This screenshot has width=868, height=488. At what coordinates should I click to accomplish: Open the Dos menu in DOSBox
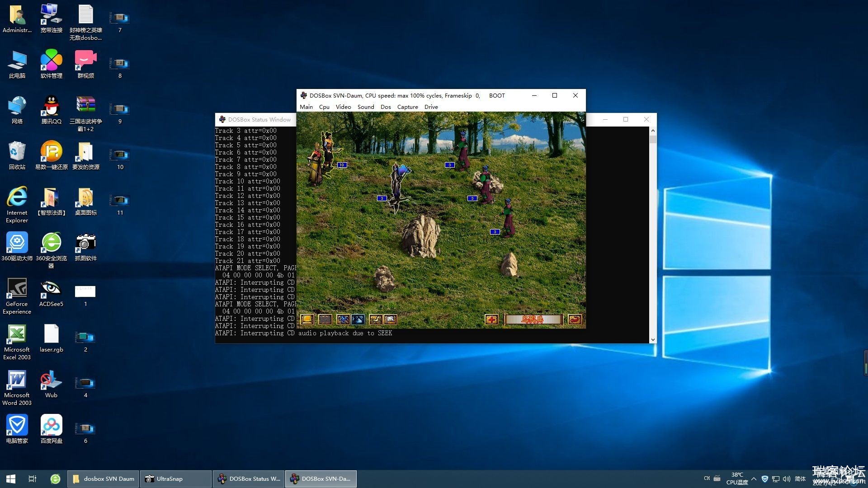[x=386, y=107]
